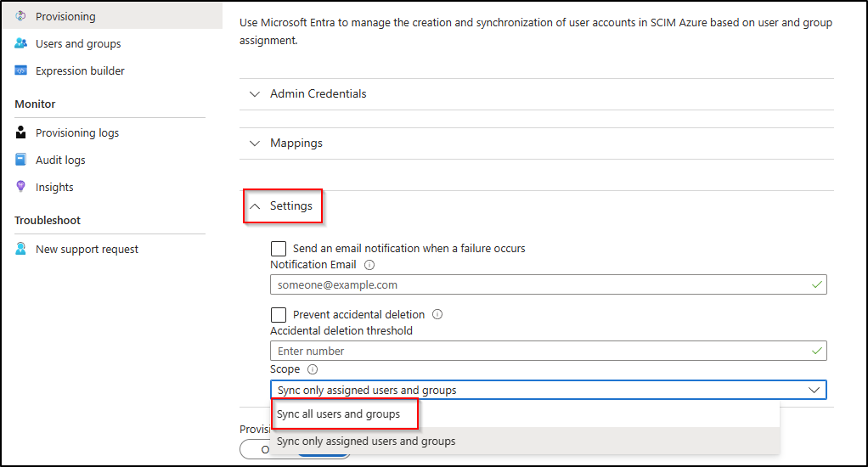Viewport: 868px width, 467px height.
Task: Click the Audit logs icon
Action: click(x=21, y=160)
